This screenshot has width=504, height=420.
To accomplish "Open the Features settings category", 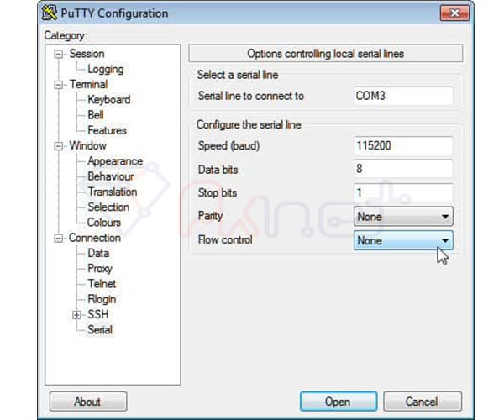I will [107, 130].
